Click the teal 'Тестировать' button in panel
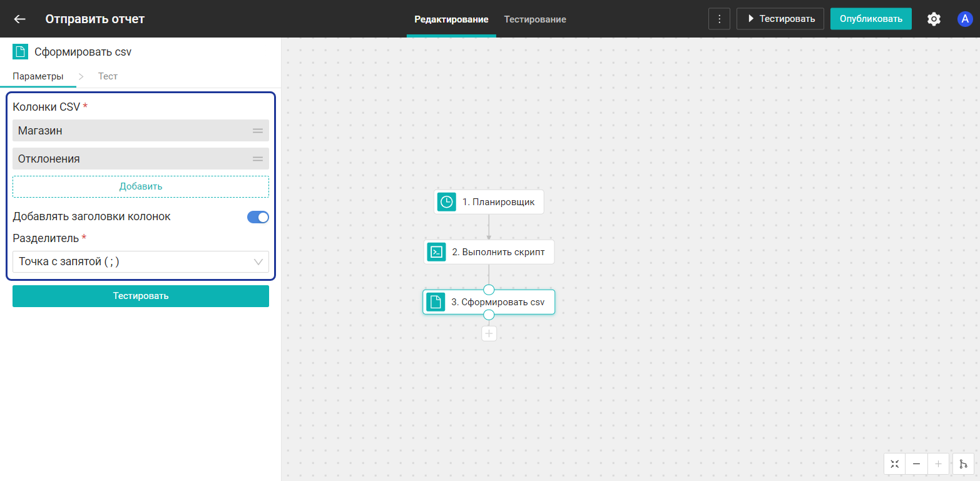Image resolution: width=980 pixels, height=481 pixels. pos(141,296)
